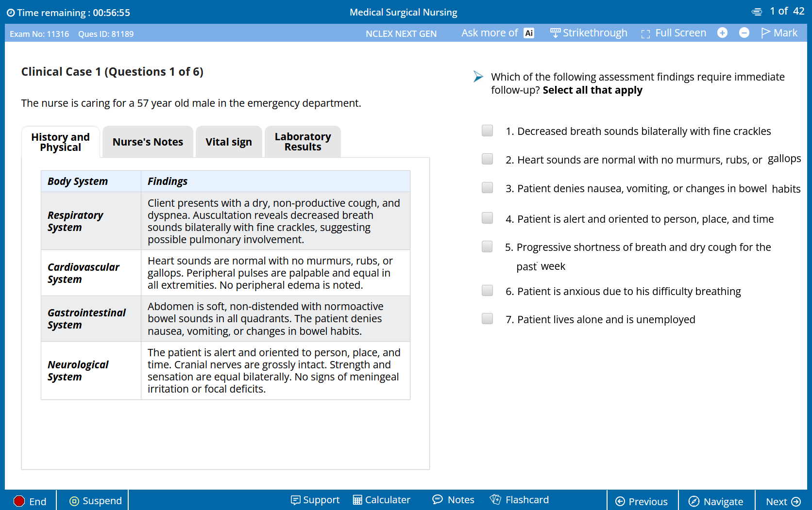Click the Full Screen label
This screenshot has width=812, height=510.
pos(680,33)
